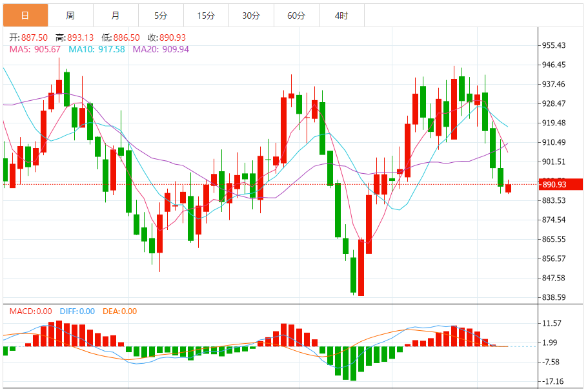
Task: Click the 高:893.13 high price value
Action: tap(75, 37)
